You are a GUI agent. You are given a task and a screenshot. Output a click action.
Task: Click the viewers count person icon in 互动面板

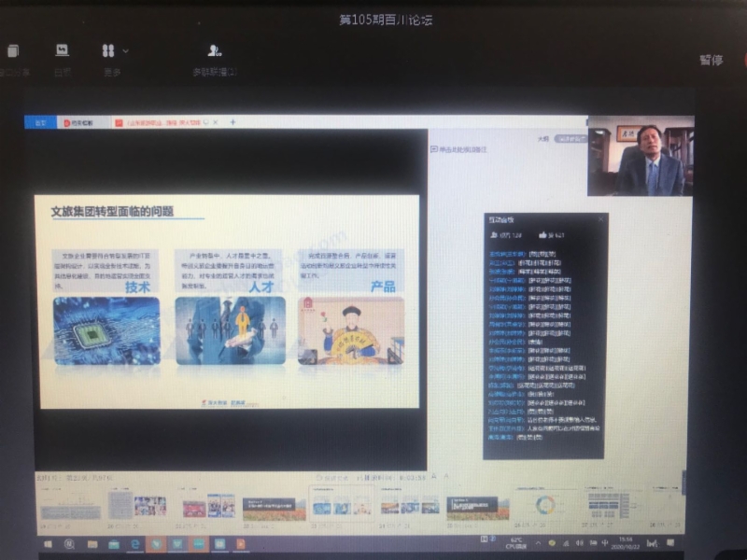pyautogui.click(x=494, y=235)
